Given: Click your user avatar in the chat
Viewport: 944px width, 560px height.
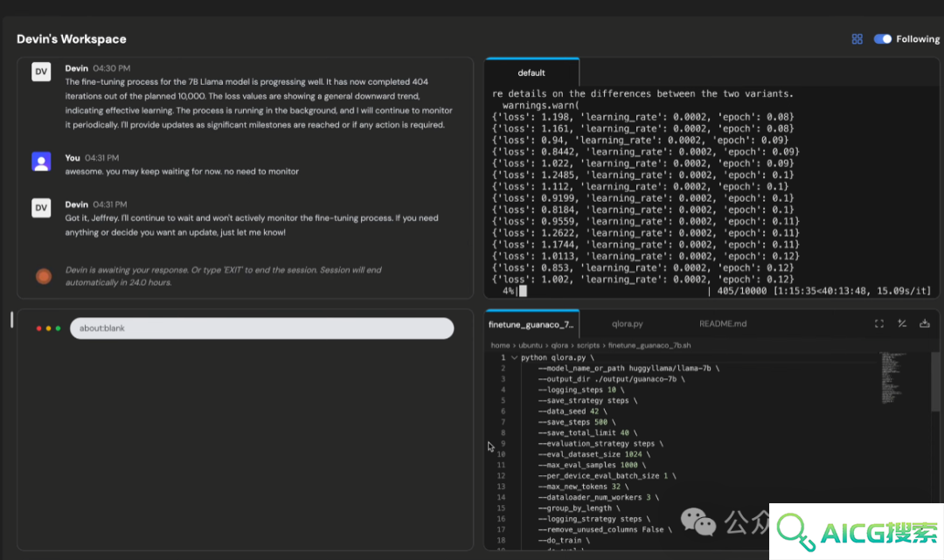Looking at the screenshot, I should tap(41, 162).
